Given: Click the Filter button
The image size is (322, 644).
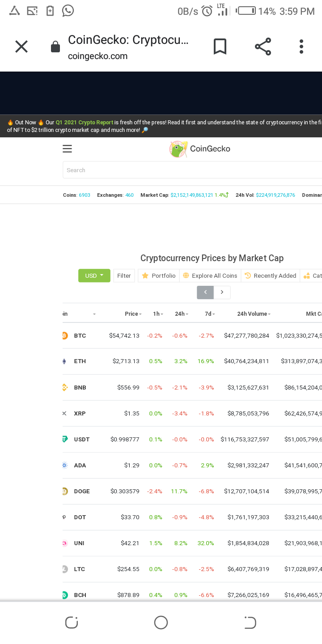Looking at the screenshot, I should tap(124, 275).
